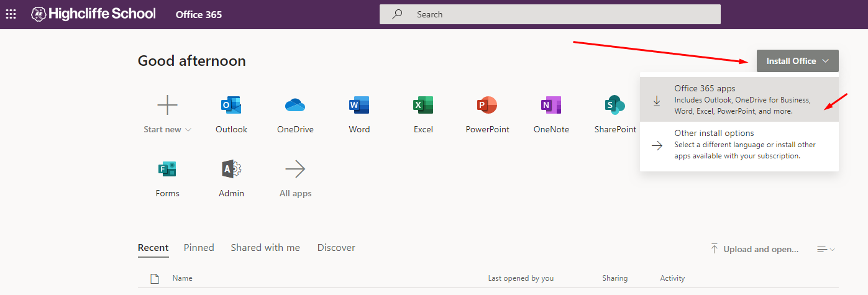The height and width of the screenshot is (295, 868).
Task: Open the app launcher waffle icon
Action: (x=11, y=14)
